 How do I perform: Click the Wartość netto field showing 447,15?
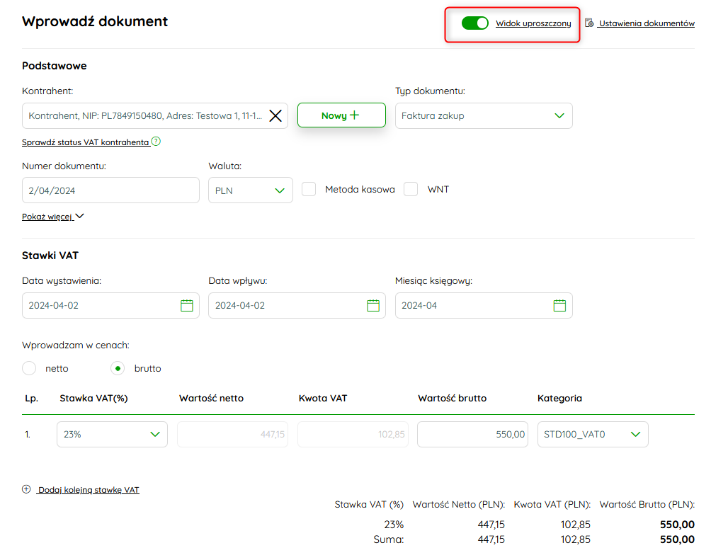(232, 434)
